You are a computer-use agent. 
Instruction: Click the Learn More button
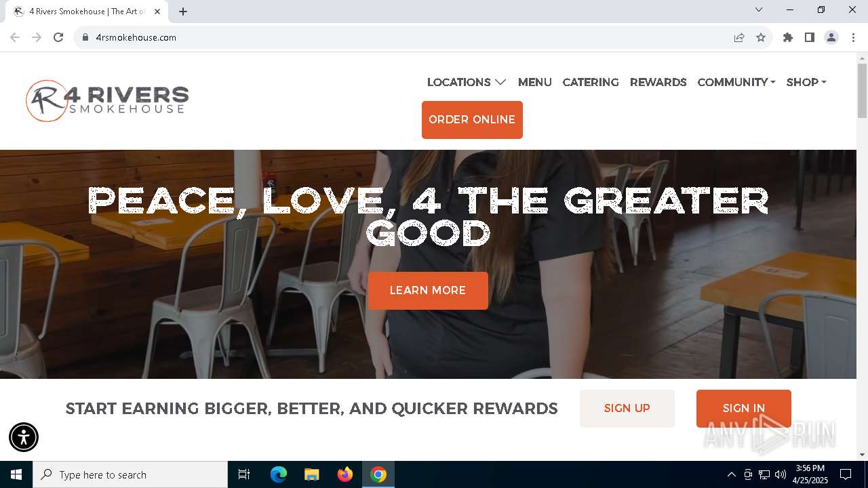[428, 291]
